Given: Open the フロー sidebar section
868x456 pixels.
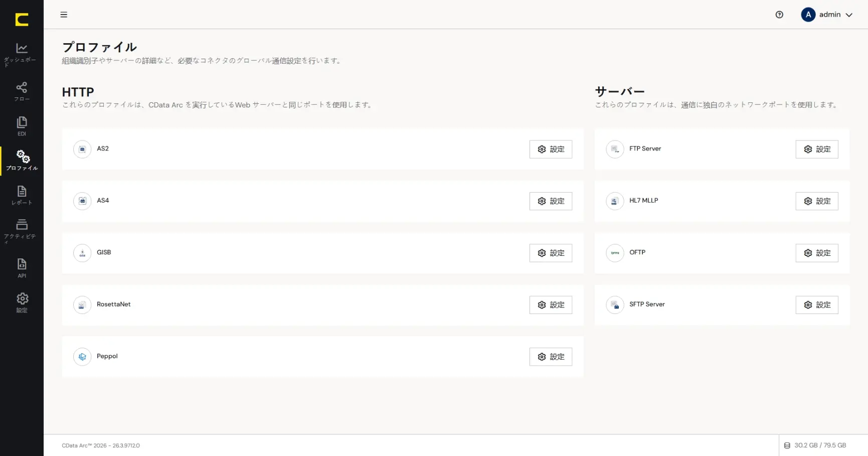Looking at the screenshot, I should tap(22, 92).
